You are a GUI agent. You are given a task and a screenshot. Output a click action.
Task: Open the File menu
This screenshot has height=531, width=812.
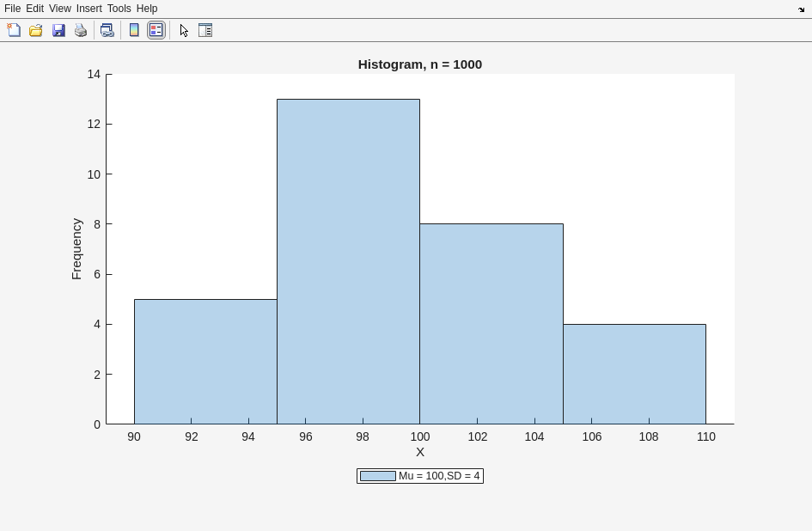point(12,9)
